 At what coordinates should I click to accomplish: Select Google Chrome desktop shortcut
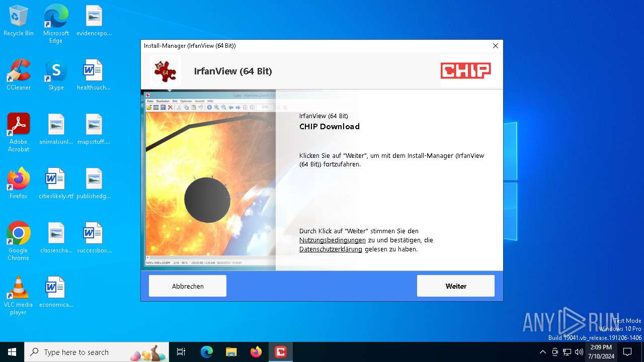pos(19,241)
